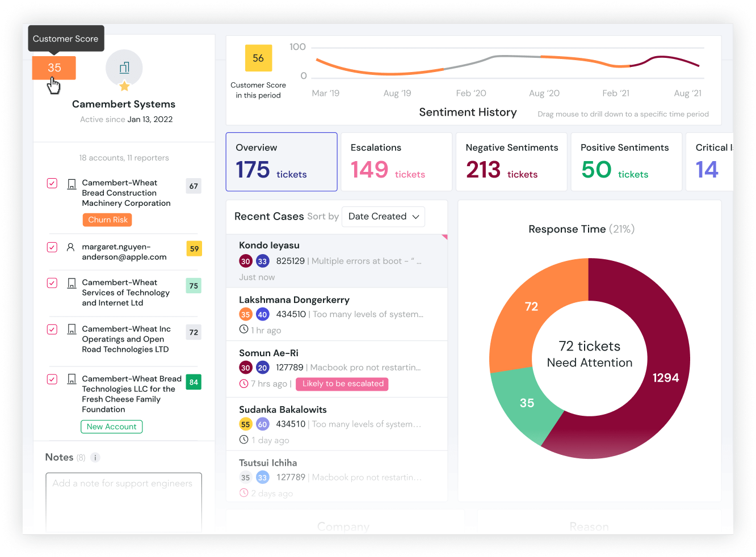Click the blue 20 circle for Somun Ae-Ri
The image size is (756, 557).
click(262, 368)
